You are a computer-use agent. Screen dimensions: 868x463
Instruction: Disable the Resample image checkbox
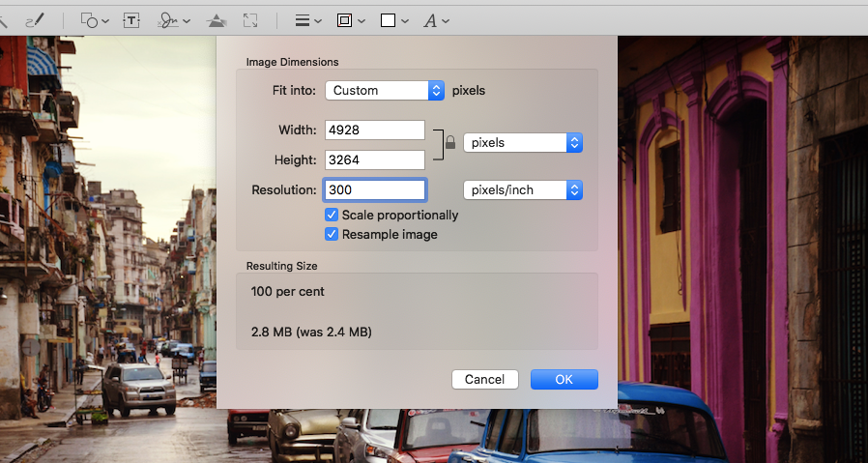pyautogui.click(x=332, y=234)
